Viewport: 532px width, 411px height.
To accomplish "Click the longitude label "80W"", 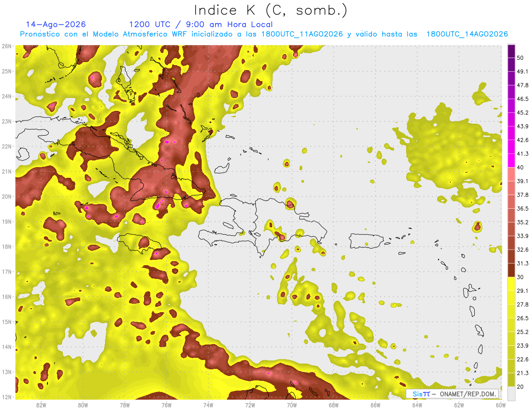I will pyautogui.click(x=82, y=405).
